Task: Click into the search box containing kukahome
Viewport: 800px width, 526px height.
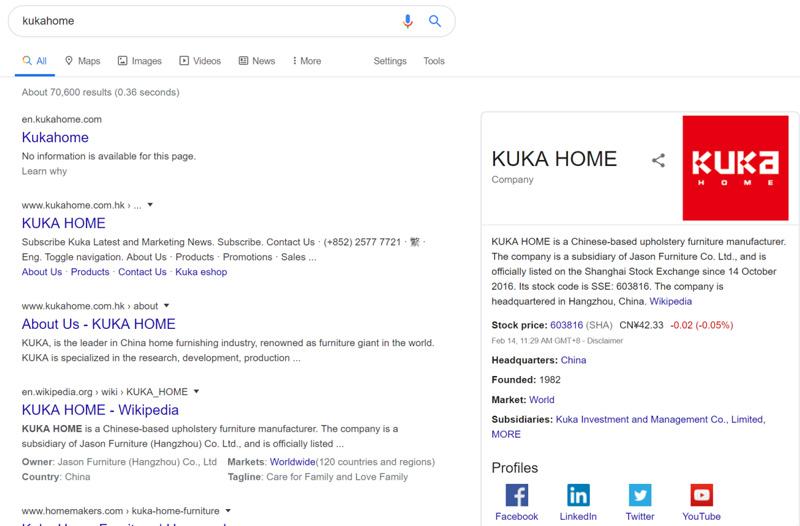Action: (x=200, y=21)
